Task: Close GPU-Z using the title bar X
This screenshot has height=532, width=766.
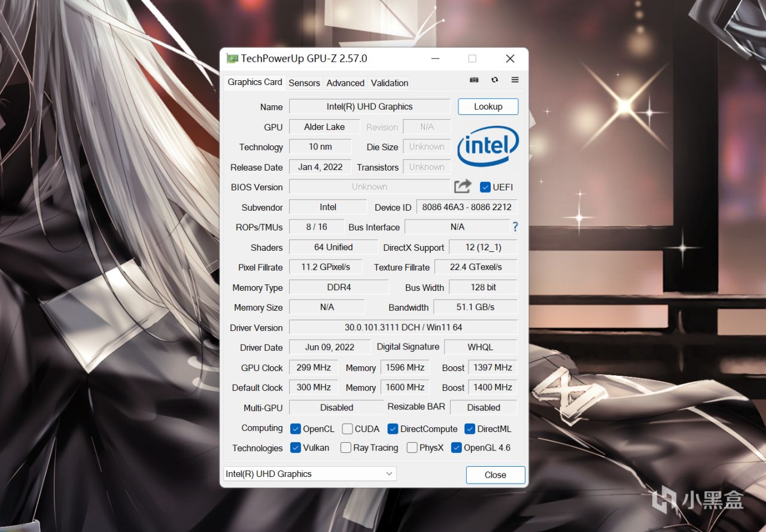Action: pyautogui.click(x=510, y=59)
